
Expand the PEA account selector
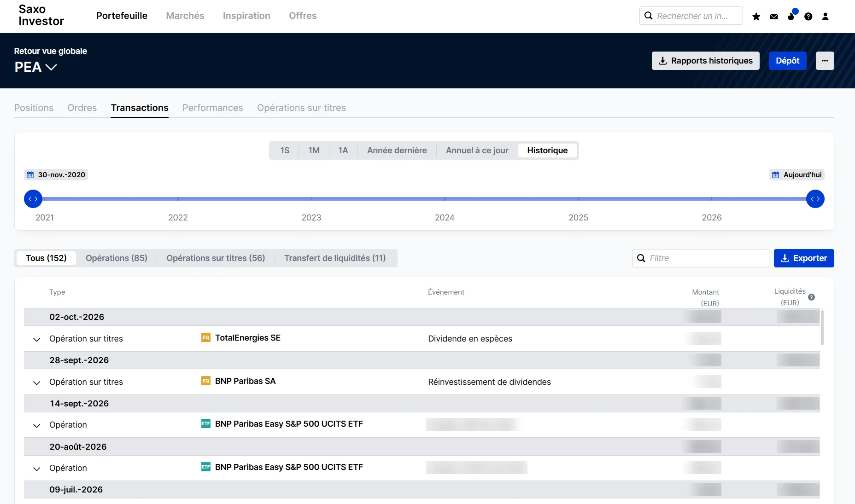click(x=35, y=67)
